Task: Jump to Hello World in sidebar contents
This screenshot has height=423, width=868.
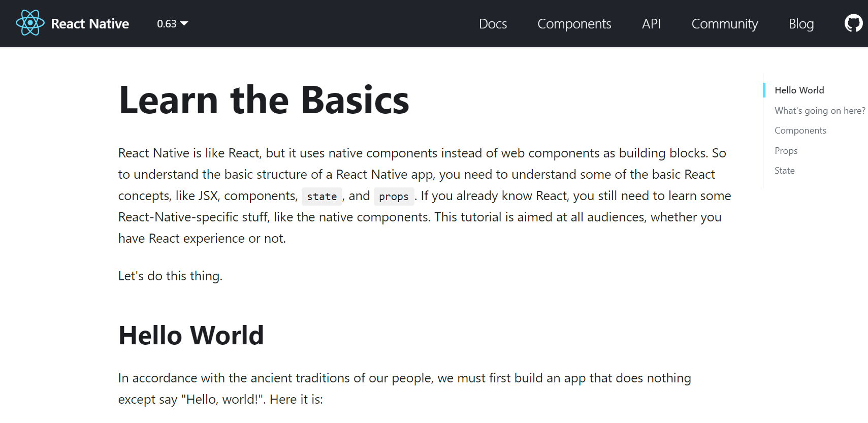Action: coord(799,90)
